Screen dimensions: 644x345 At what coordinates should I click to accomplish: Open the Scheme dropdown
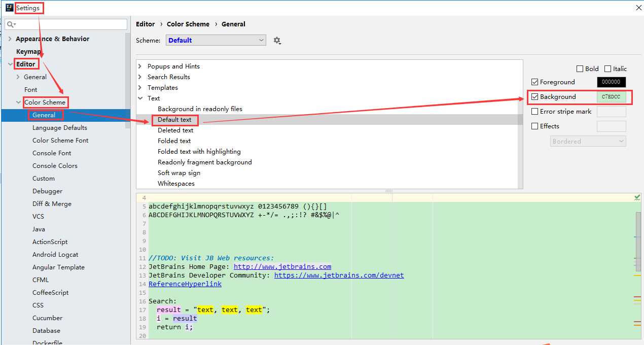point(216,41)
